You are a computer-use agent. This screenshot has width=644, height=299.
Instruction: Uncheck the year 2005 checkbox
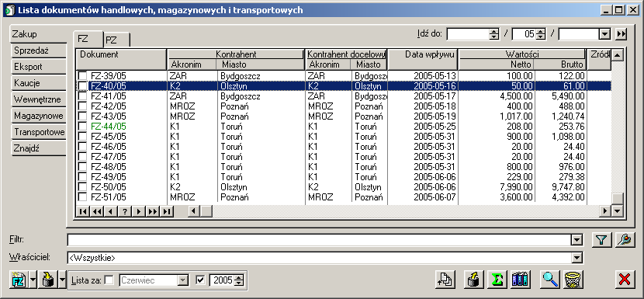201,280
